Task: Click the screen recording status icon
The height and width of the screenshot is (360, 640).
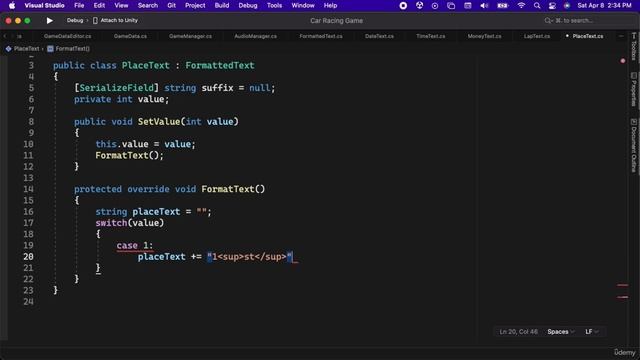Action: (403, 6)
